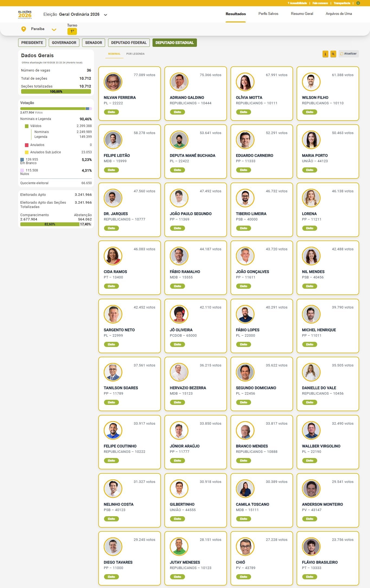Screen dimensions: 370x588
Task: Go to the Resultados tab
Action: (236, 14)
